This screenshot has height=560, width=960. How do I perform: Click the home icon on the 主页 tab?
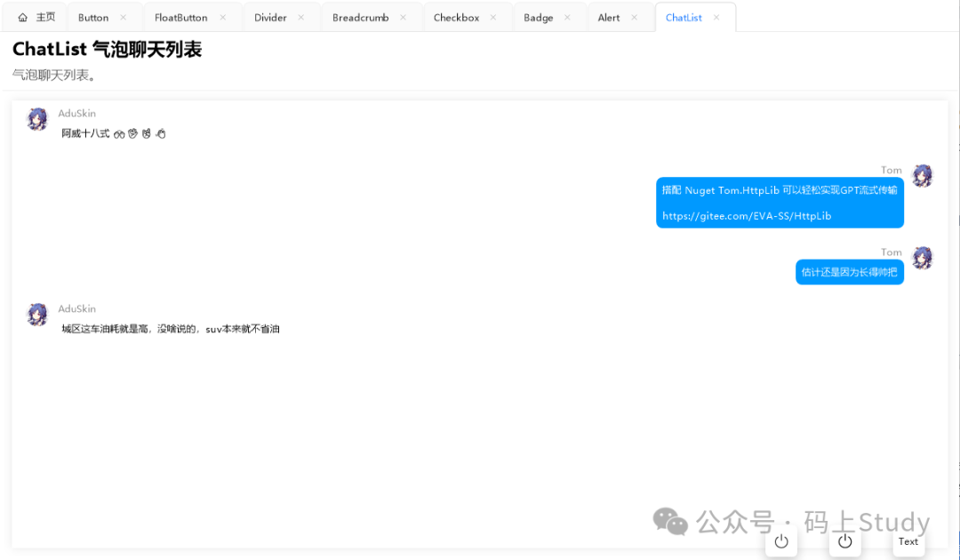[x=23, y=18]
